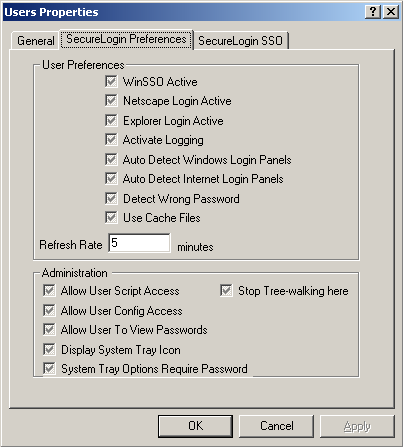Click the Refresh Rate label
The image size is (403, 447).
[71, 245]
